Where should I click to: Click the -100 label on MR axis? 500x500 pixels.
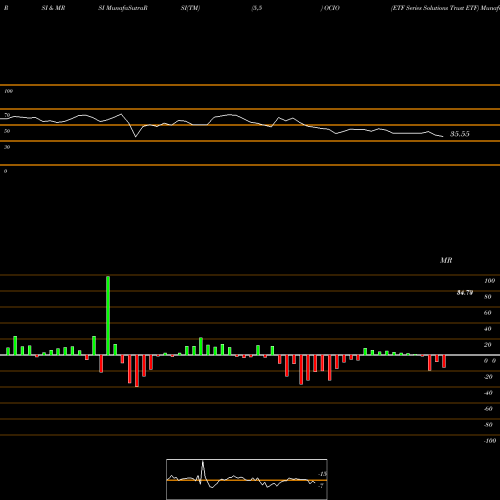pyautogui.click(x=490, y=441)
